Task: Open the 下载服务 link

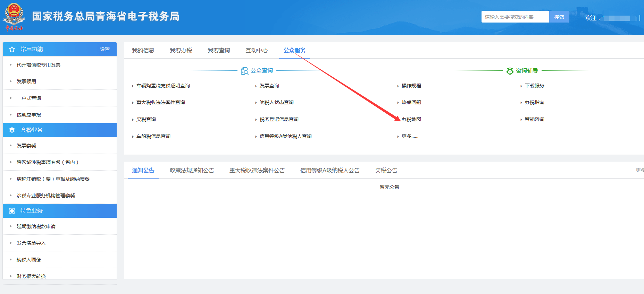Action: [x=535, y=86]
